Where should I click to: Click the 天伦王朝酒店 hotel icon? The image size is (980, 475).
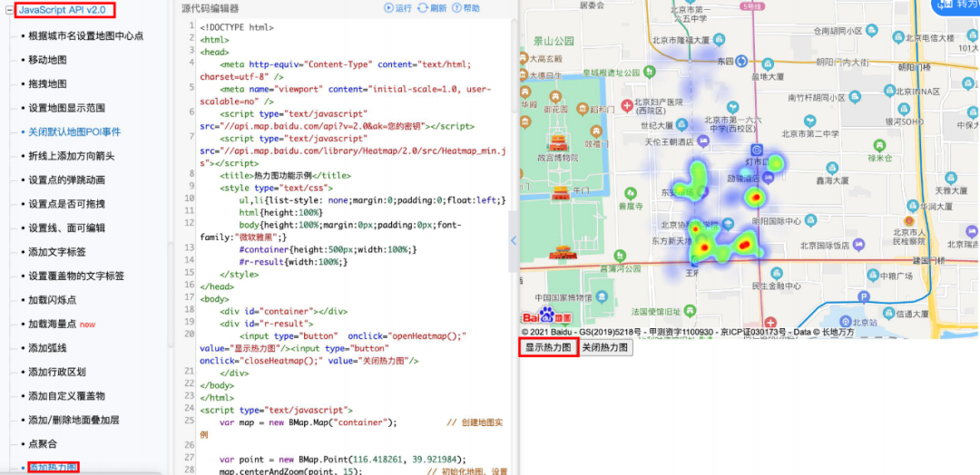pos(704,141)
